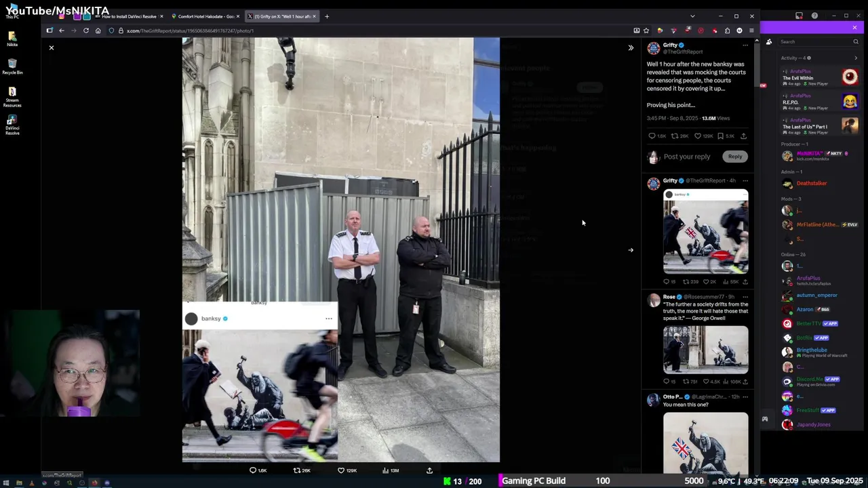Screen dimensions: 868x488
Task: Open the more menu on Otto P's reply
Action: [x=745, y=396]
